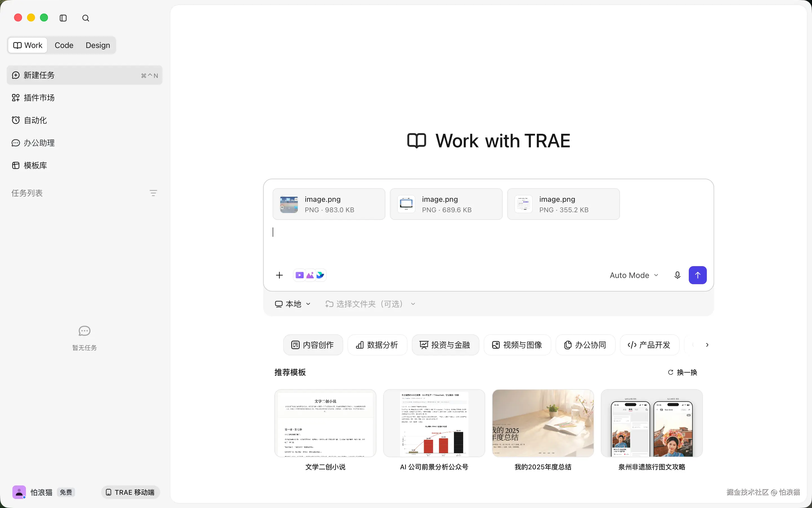Image resolution: width=812 pixels, height=508 pixels.
Task: Click the 我的2025年度总结 caption text
Action: pyautogui.click(x=543, y=467)
